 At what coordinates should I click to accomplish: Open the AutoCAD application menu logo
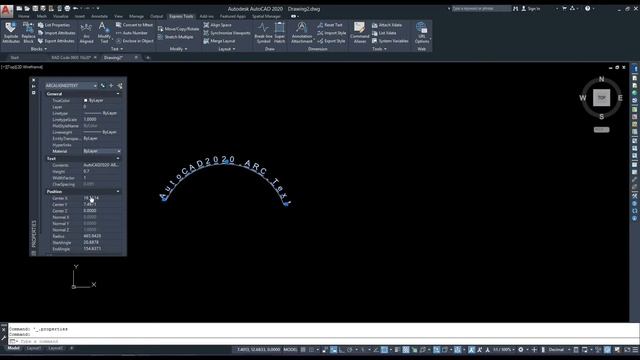7,10
